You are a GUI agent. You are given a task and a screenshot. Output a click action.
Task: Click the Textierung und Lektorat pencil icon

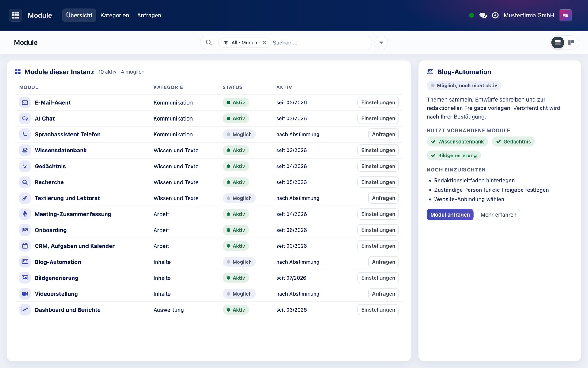(x=25, y=198)
